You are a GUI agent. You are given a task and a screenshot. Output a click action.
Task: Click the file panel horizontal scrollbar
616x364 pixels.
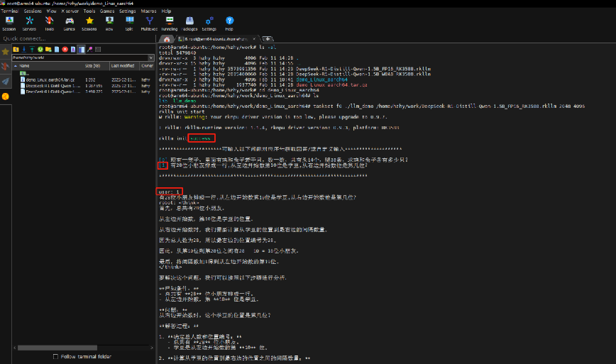(x=57, y=348)
